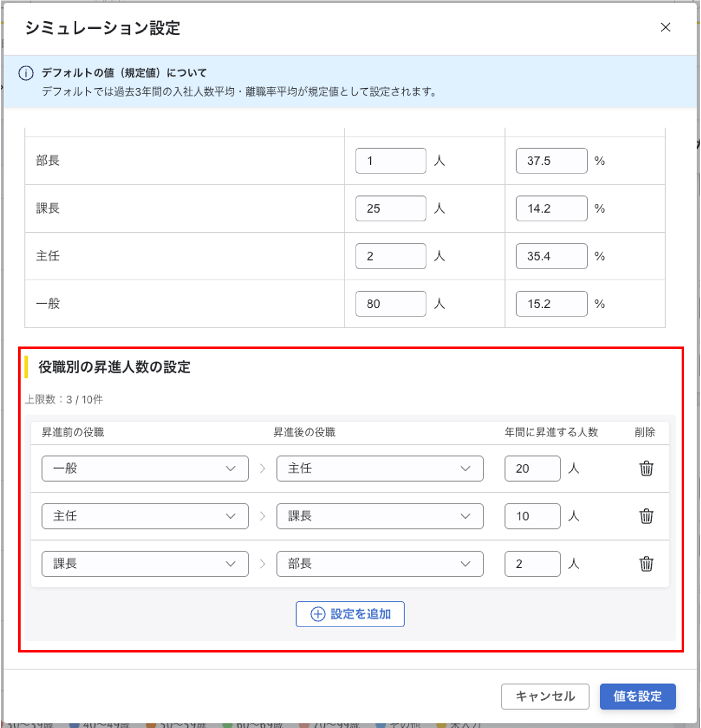Click the 値を設定 button
The image size is (701, 728).
click(637, 696)
